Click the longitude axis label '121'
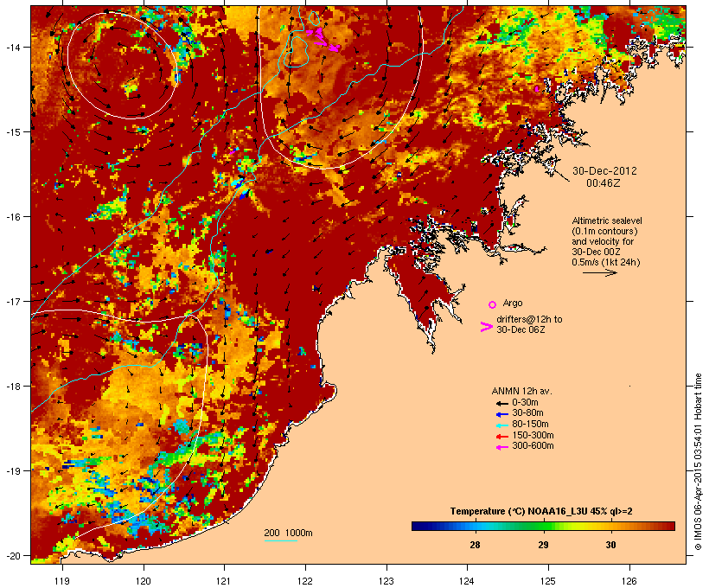Image resolution: width=709 pixels, height=588 pixels. tap(224, 581)
